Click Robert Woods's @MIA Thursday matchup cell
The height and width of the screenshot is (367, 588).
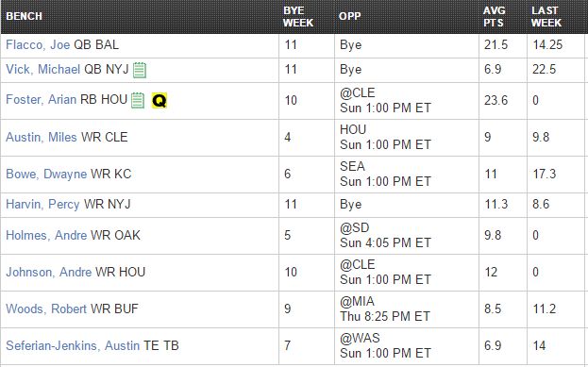tap(407, 309)
